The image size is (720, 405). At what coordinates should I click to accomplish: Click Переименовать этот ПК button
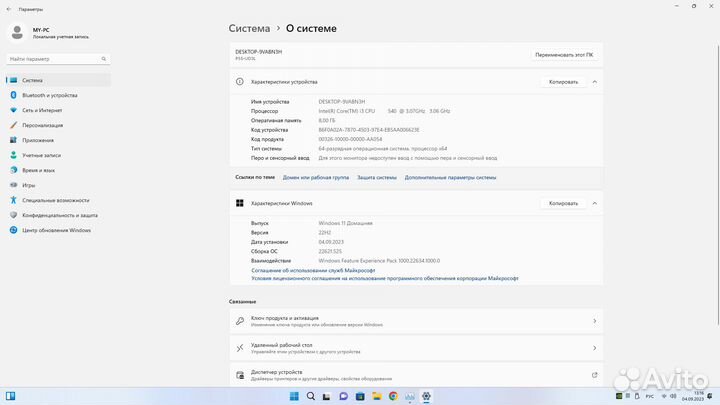(564, 55)
